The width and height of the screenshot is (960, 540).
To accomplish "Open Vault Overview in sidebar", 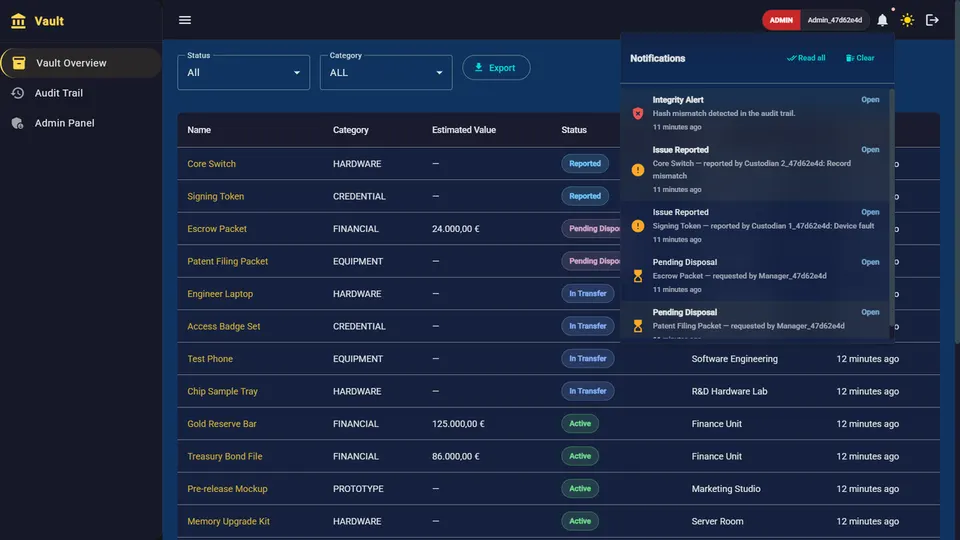I will click(x=81, y=63).
